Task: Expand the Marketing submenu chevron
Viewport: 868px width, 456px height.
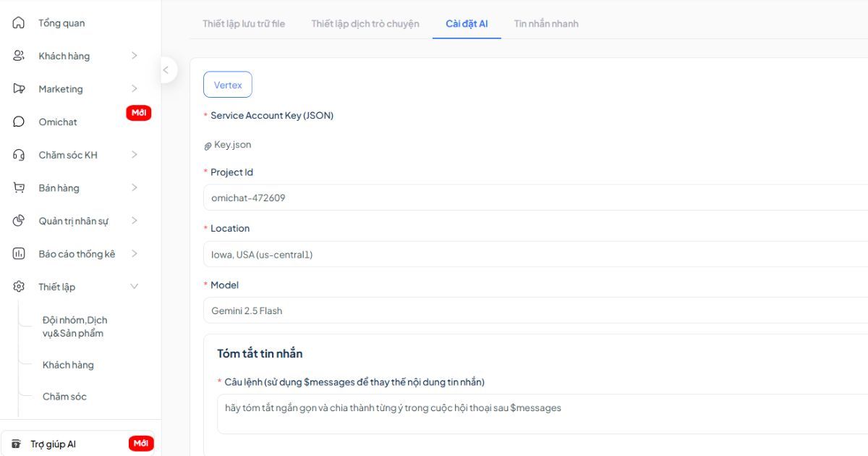Action: tap(135, 89)
